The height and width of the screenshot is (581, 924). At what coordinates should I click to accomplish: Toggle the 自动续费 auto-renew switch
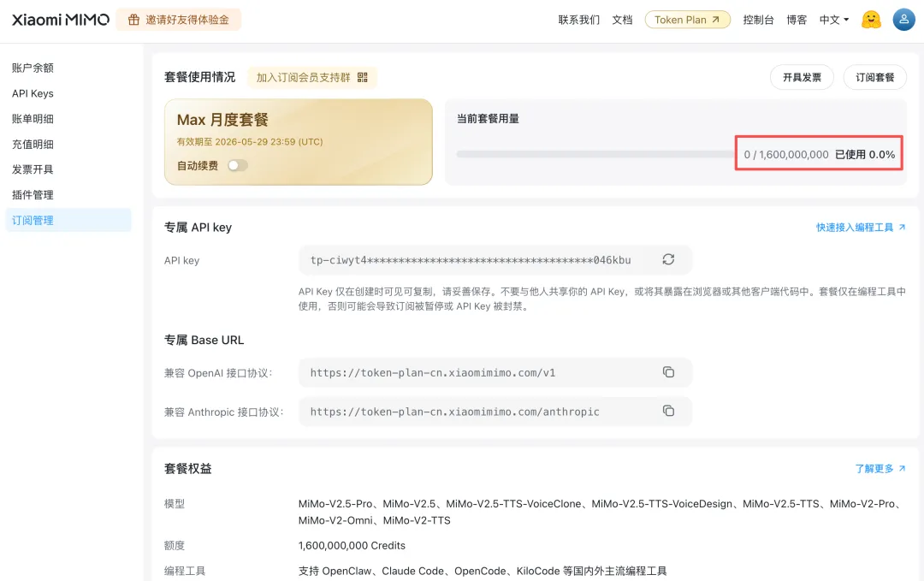point(237,165)
